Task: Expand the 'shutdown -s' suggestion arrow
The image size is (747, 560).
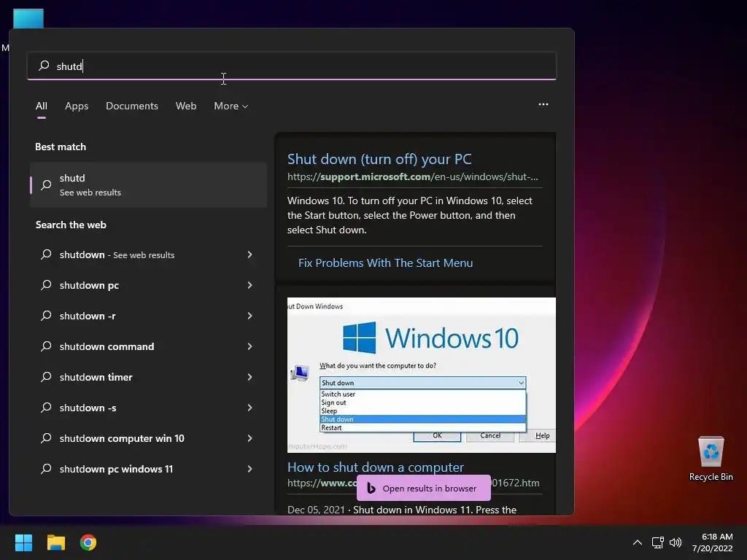Action: (249, 408)
